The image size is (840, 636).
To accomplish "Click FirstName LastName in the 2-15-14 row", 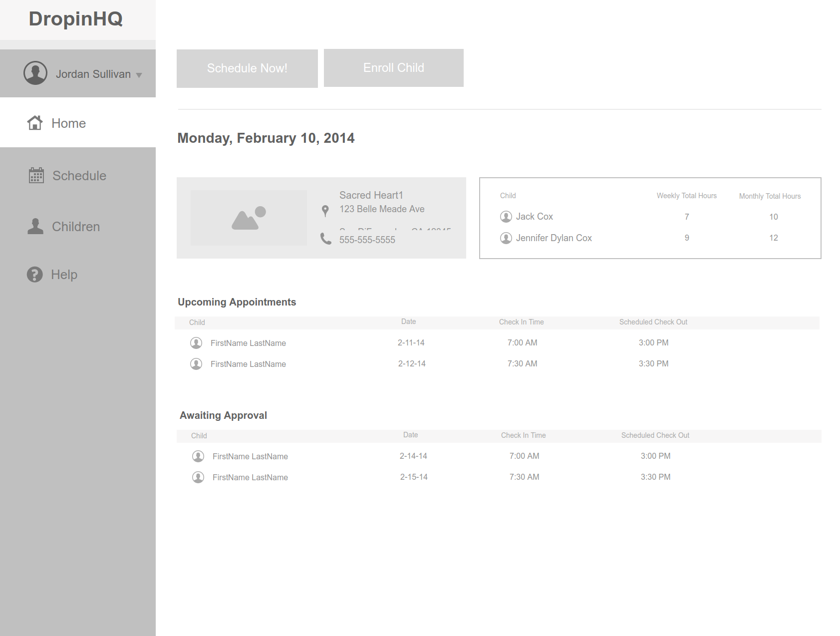I will 250,477.
